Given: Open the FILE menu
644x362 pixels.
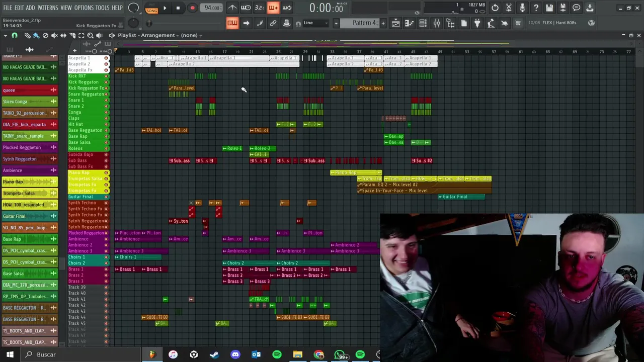Looking at the screenshot, I should pos(8,8).
